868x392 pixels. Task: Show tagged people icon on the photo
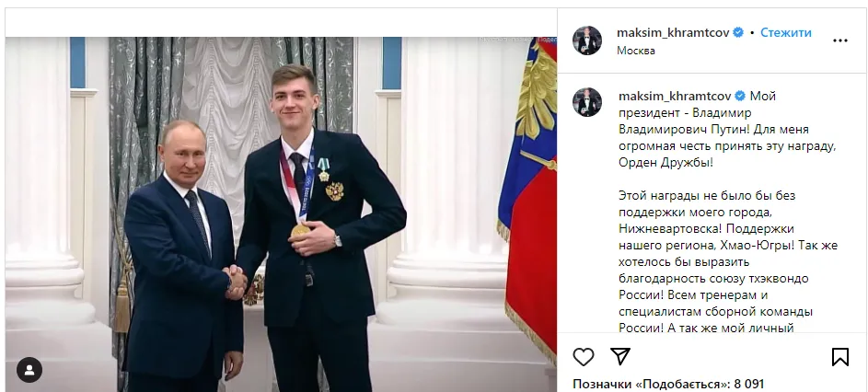[29, 369]
